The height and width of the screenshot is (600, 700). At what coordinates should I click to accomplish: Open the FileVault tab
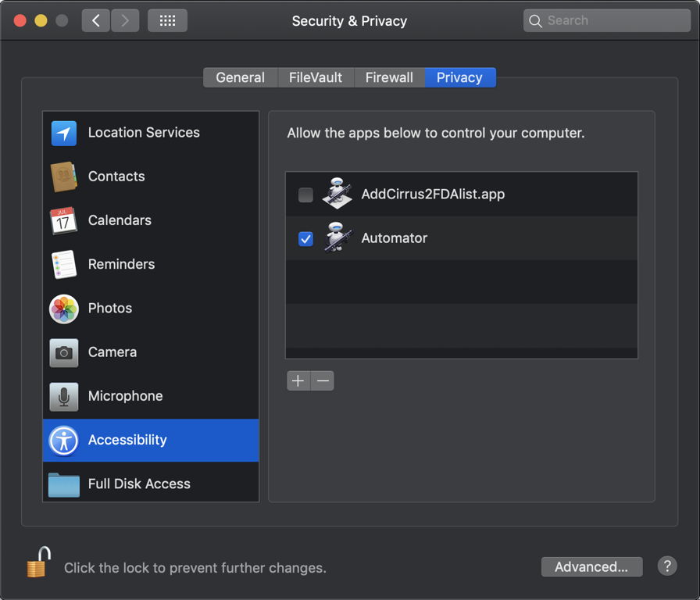tap(316, 77)
